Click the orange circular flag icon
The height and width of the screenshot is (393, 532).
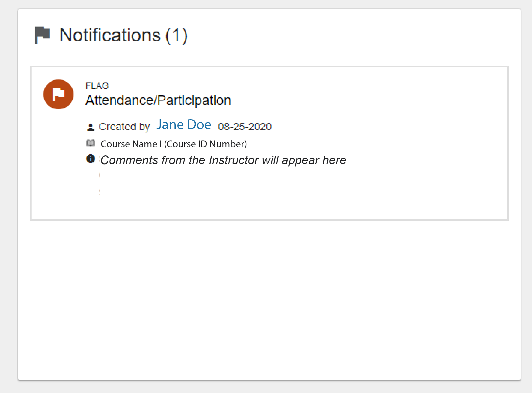58,94
